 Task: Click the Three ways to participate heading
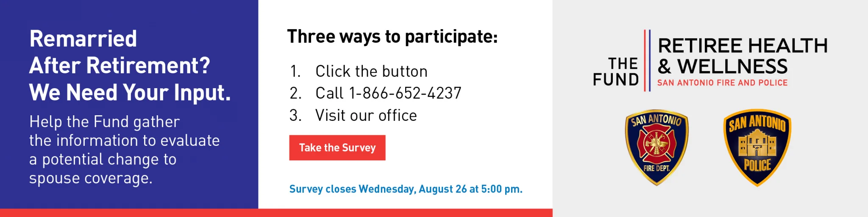(392, 37)
